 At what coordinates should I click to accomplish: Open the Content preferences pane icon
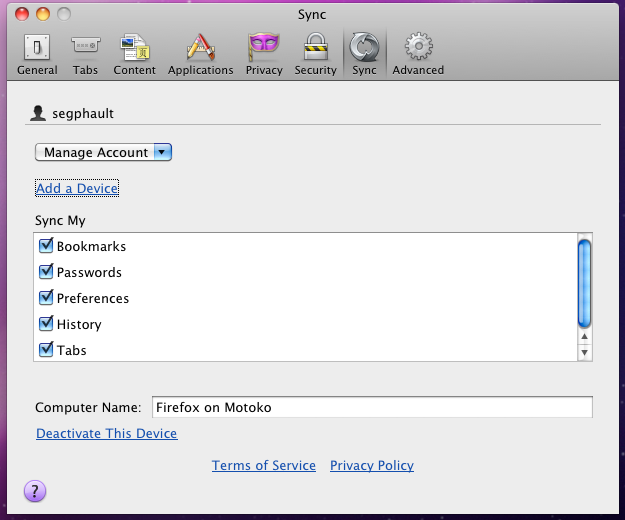pos(135,47)
